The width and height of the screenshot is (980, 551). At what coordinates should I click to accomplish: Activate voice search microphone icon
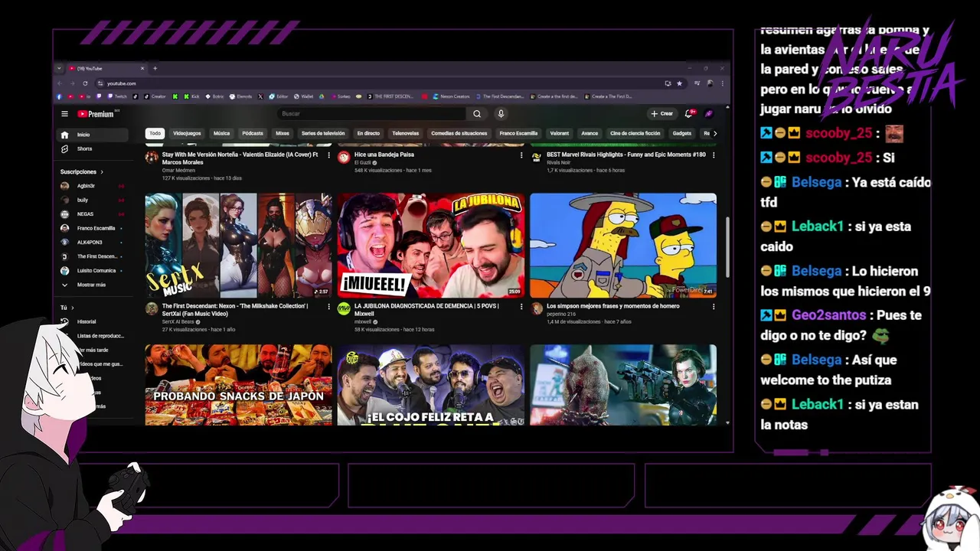[501, 114]
